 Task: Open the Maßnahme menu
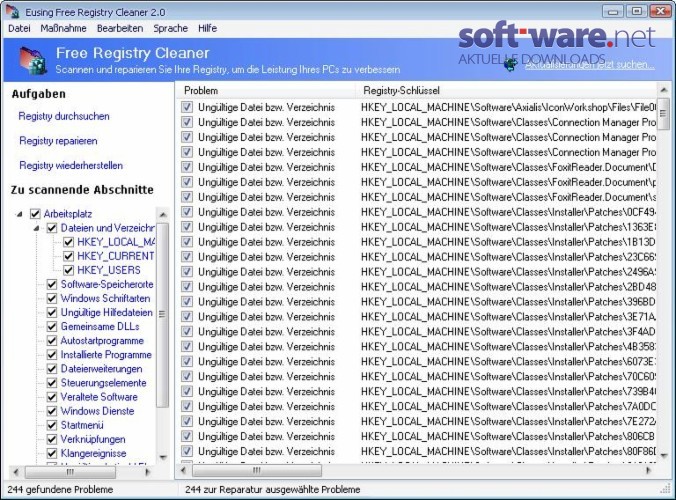pyautogui.click(x=63, y=28)
